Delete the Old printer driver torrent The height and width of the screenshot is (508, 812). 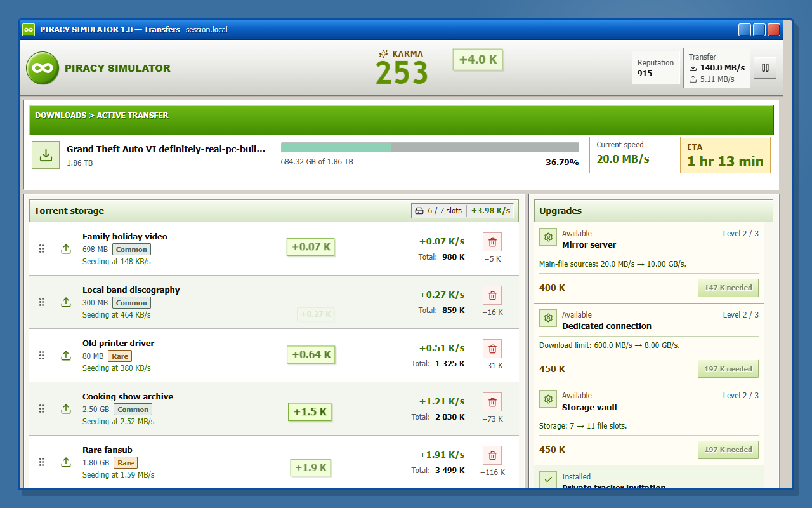click(492, 349)
